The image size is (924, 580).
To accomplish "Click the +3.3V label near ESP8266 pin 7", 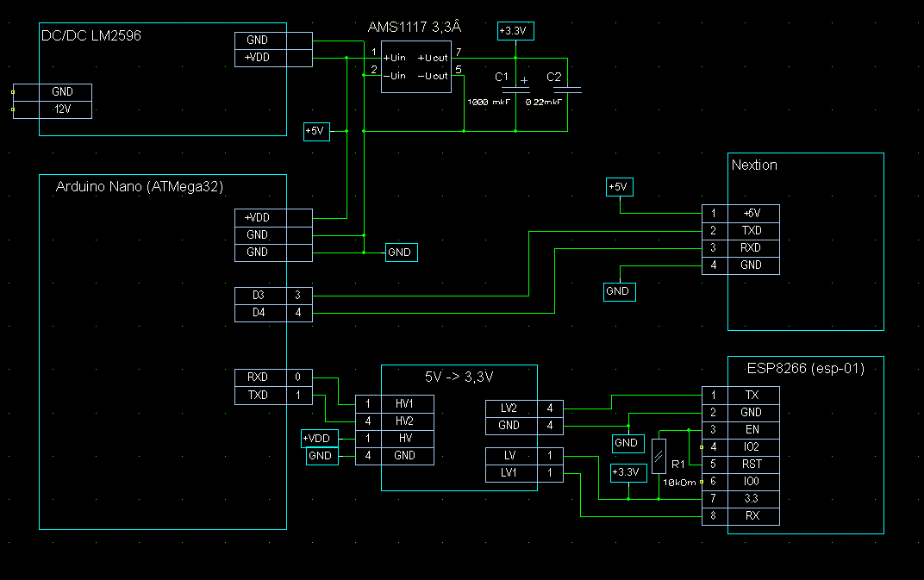I will pos(626,472).
